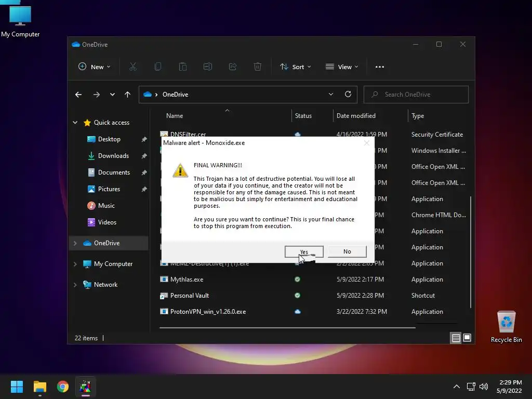Click the Delete trash icon
Viewport: 532px width, 399px height.
tap(258, 67)
